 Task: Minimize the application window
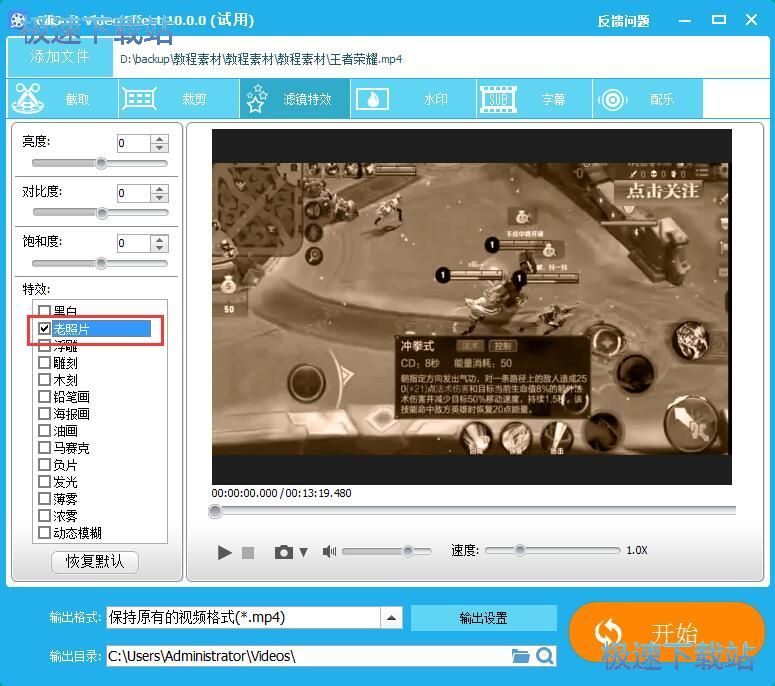coord(685,21)
